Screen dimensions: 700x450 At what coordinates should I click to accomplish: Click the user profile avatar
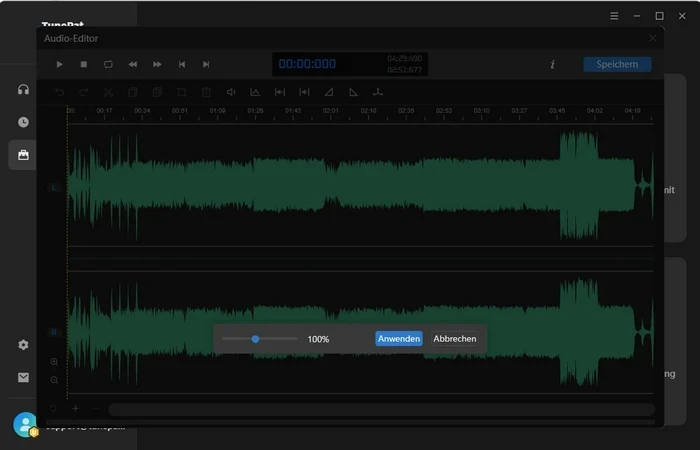tap(25, 424)
